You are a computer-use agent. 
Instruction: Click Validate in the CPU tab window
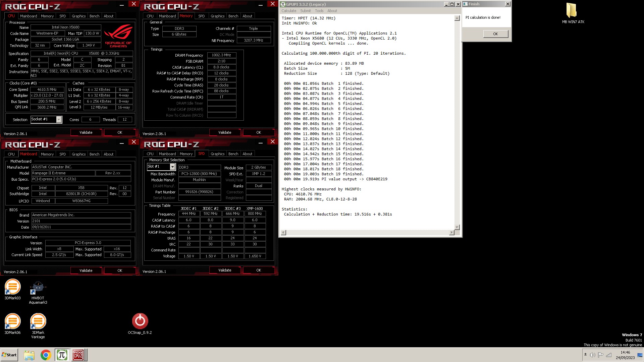86,132
